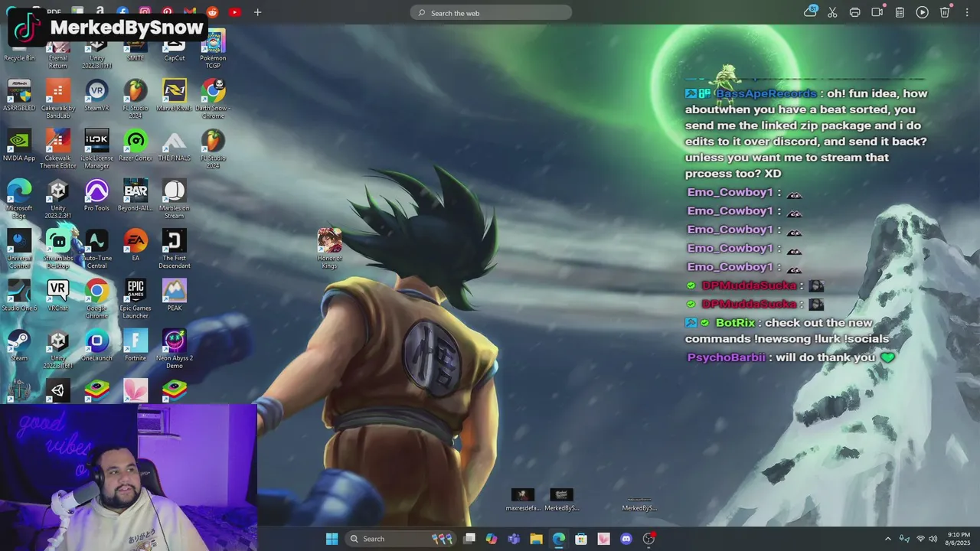Switch to Edge in the taskbar
Screen dimensions: 980x551
(x=559, y=539)
